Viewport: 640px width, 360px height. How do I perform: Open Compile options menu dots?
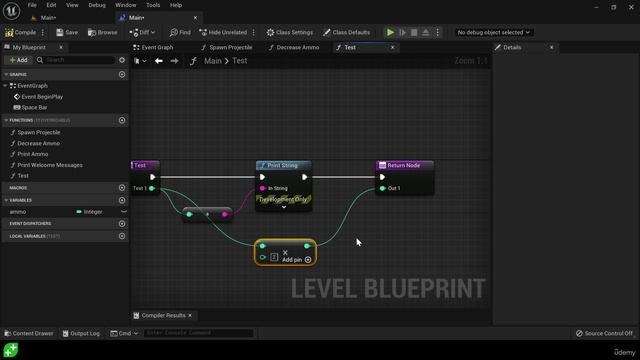pyautogui.click(x=43, y=32)
